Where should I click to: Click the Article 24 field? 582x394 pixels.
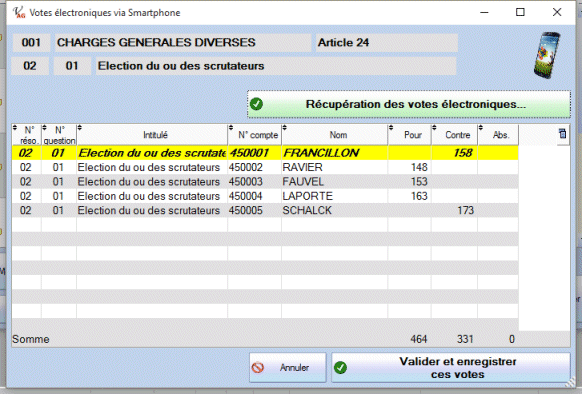coord(387,43)
